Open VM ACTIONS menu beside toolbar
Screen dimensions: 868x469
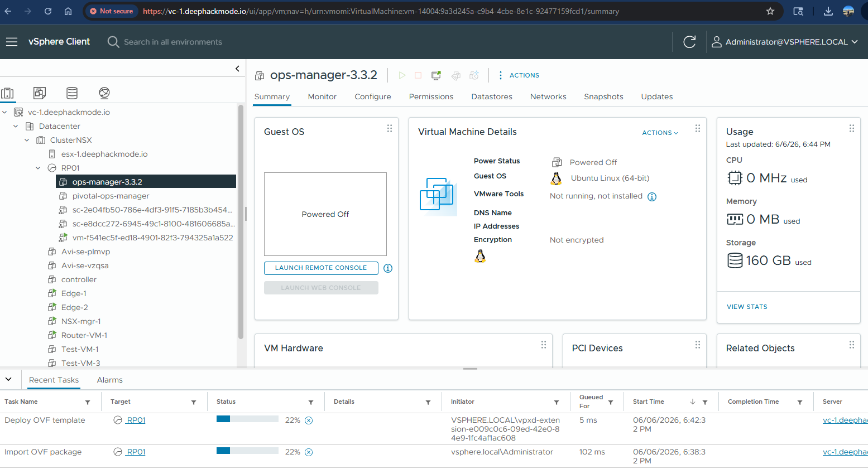[x=519, y=75]
